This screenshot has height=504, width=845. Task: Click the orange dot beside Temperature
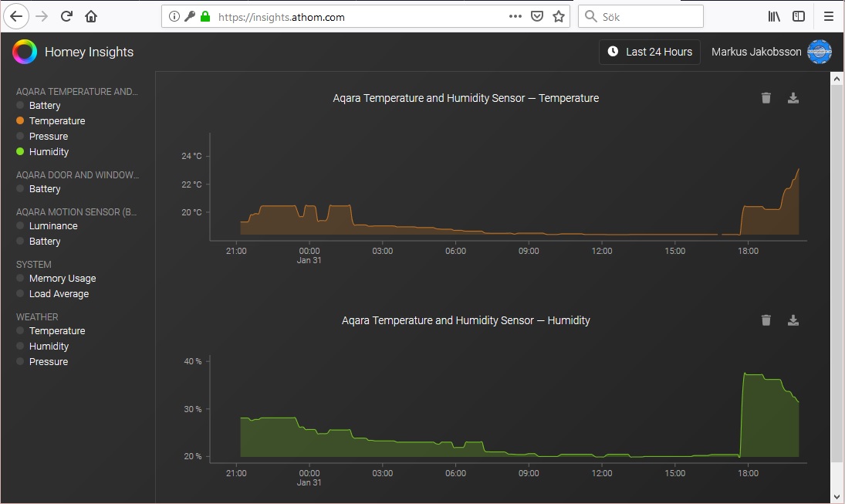click(21, 120)
